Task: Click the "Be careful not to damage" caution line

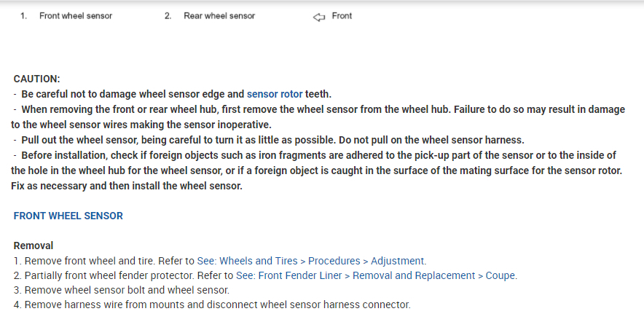Action: tap(131, 94)
